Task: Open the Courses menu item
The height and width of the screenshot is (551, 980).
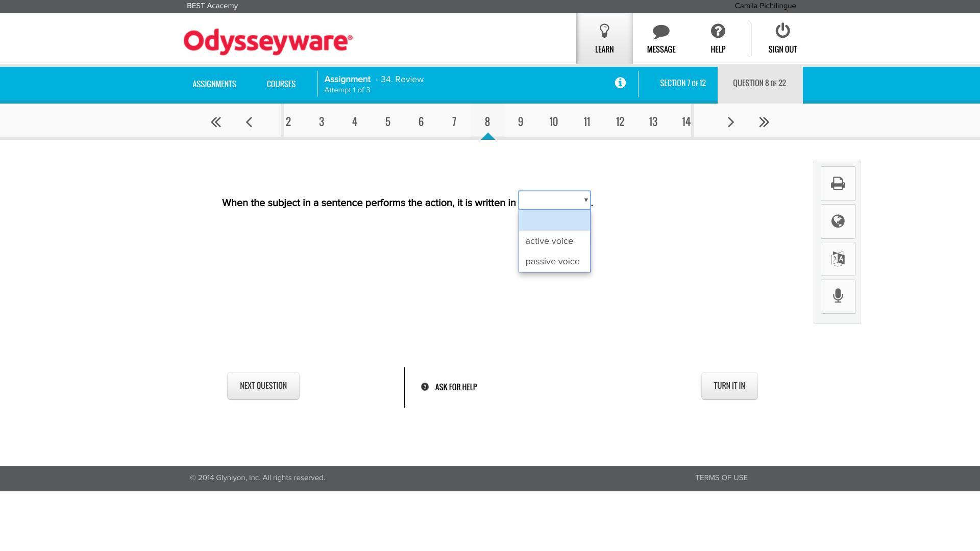Action: 281,84
